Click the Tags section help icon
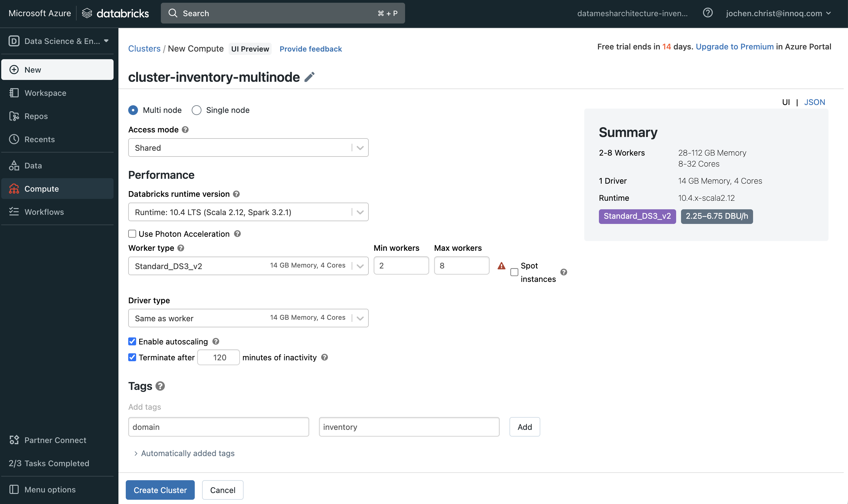The height and width of the screenshot is (504, 848). pos(160,386)
